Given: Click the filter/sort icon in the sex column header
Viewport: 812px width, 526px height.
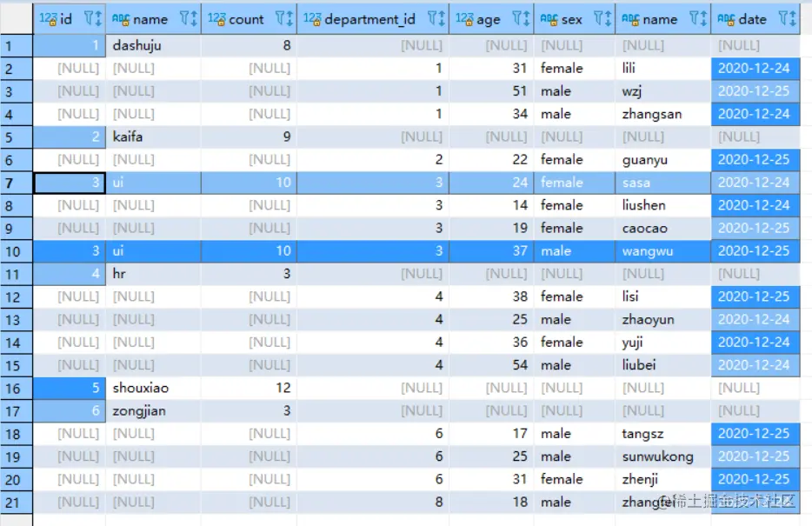Looking at the screenshot, I should click(602, 19).
